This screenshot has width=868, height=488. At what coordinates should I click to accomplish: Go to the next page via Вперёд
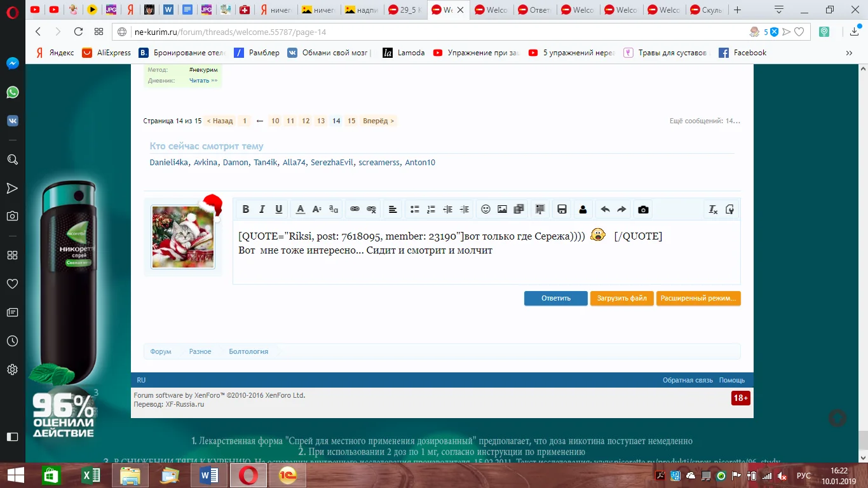[x=379, y=121]
